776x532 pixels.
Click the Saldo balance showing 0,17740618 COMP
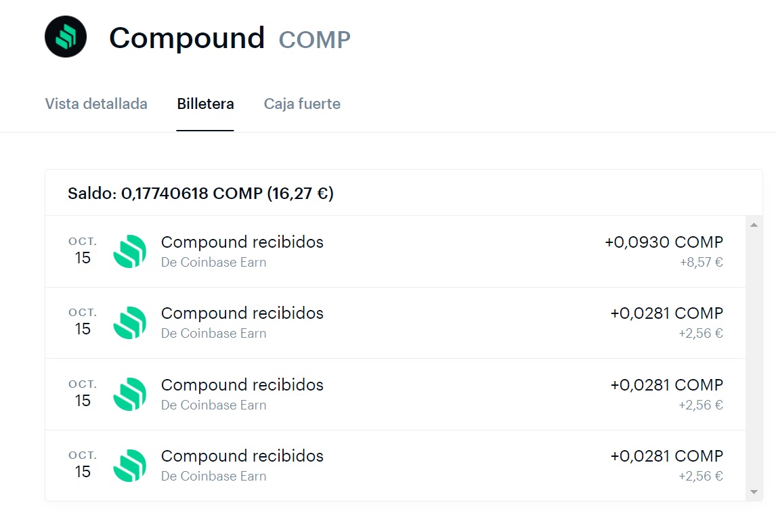200,194
